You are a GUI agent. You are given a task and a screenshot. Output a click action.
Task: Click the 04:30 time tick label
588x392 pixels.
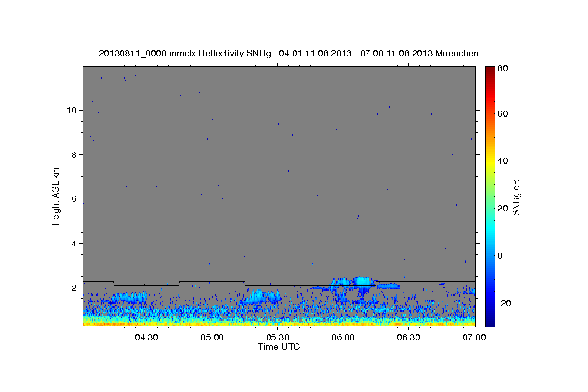146,337
